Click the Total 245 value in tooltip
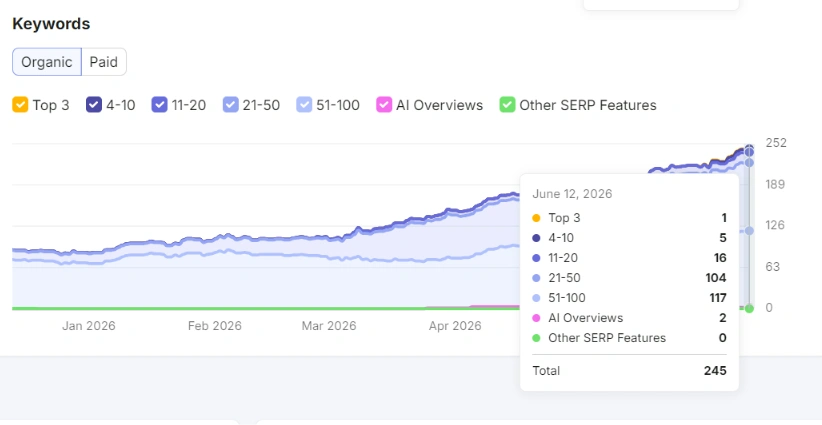822x425 pixels. tap(715, 371)
